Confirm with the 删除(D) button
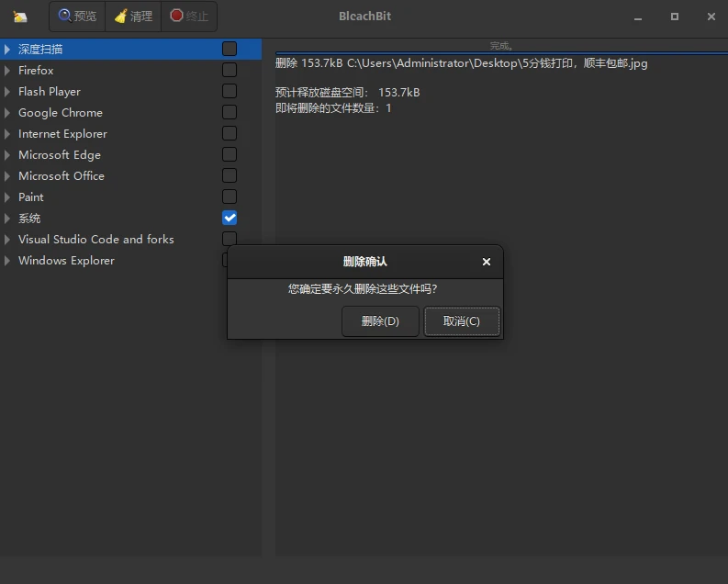This screenshot has width=728, height=584. pos(380,320)
